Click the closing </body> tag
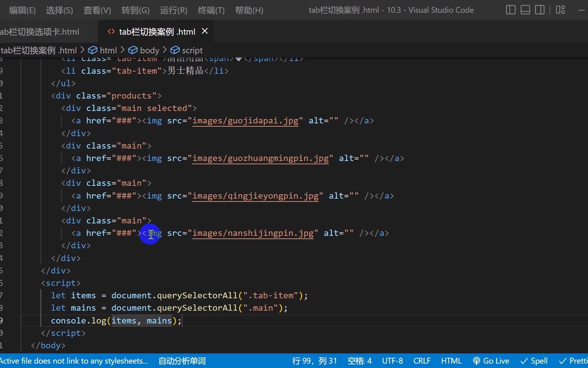Screen dimensions: 588x368 point(48,346)
